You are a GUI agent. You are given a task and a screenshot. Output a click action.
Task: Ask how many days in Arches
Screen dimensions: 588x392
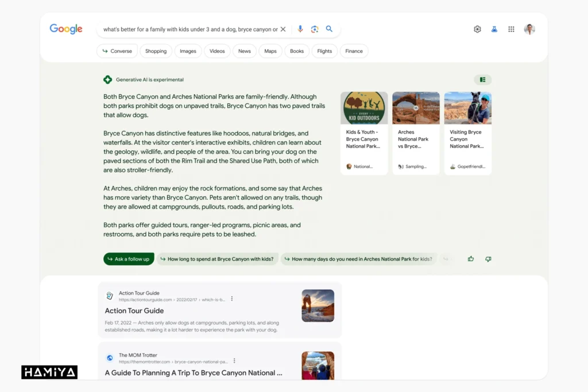(x=358, y=259)
